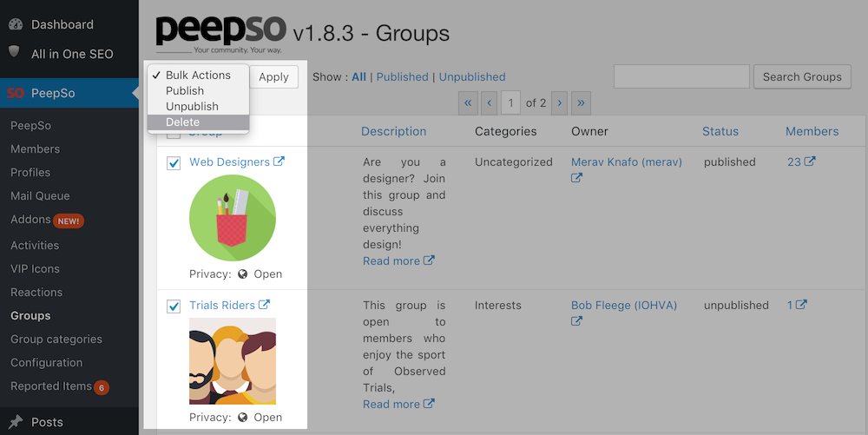This screenshot has height=435, width=868.
Task: Filter by Published groups
Action: (403, 77)
